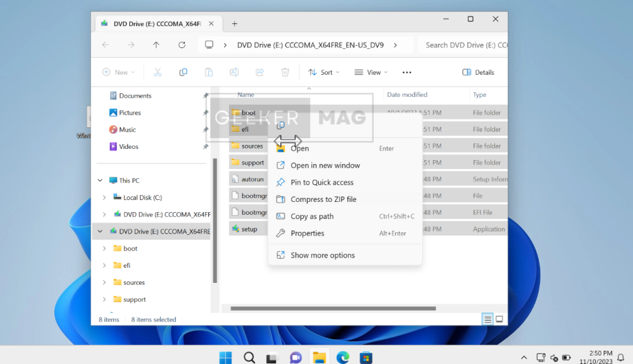Click Copy icon at top of context menu
This screenshot has width=633, height=364.
pyautogui.click(x=280, y=125)
